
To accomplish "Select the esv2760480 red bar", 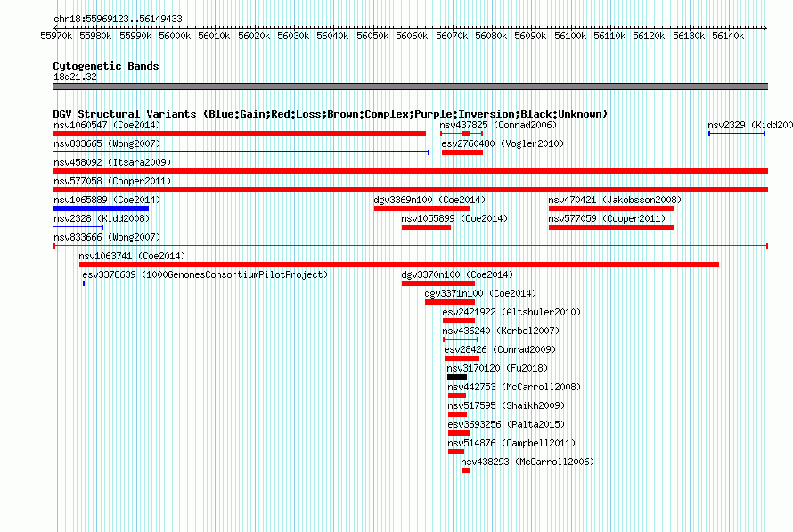I will click(462, 152).
